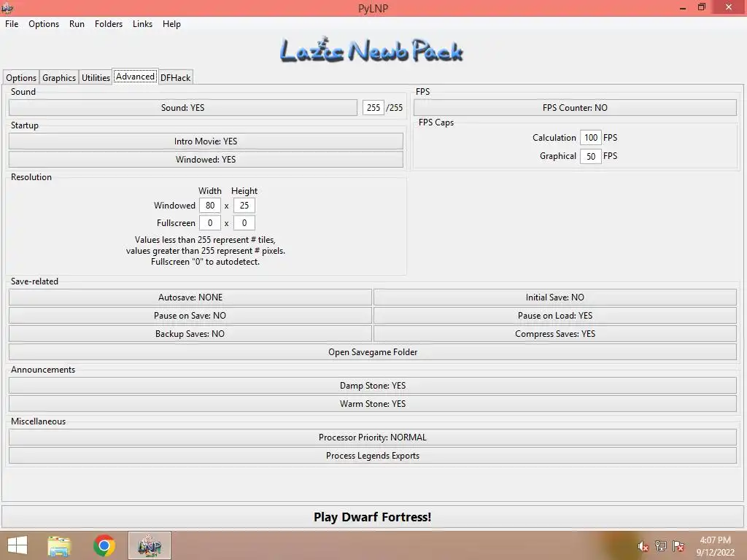Click the PyLNP title bar app icon
The height and width of the screenshot is (560, 747).
pos(7,7)
